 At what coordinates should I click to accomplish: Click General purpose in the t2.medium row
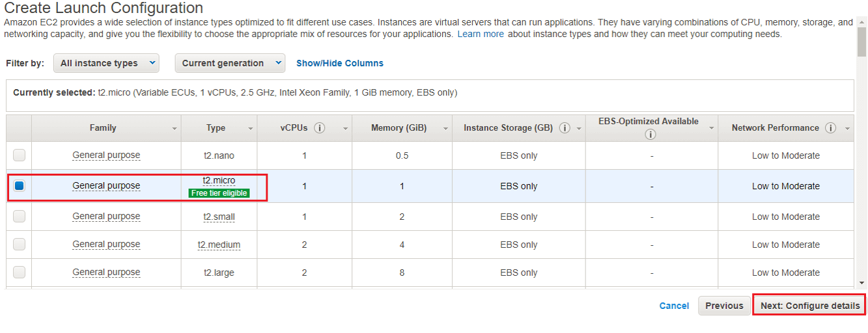(106, 245)
